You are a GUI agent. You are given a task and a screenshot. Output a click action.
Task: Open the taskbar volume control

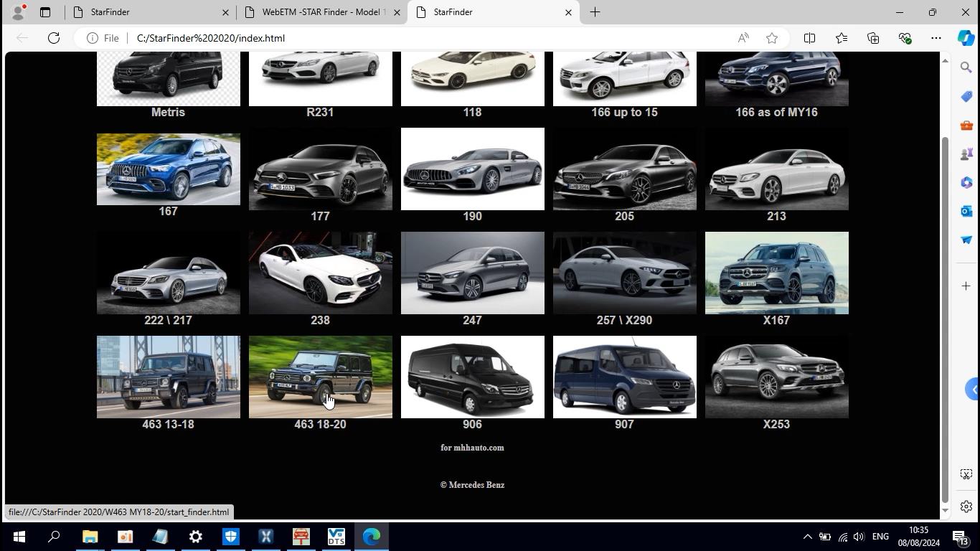pos(859,537)
